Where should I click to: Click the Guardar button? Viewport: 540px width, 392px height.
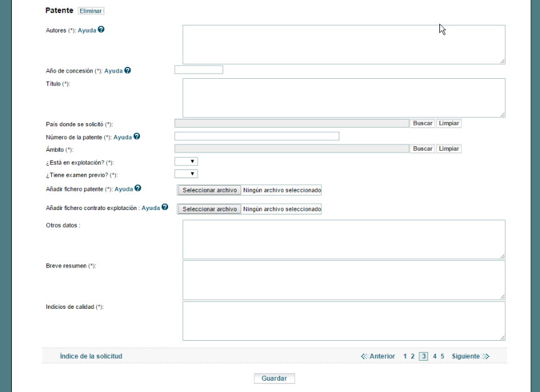(274, 379)
